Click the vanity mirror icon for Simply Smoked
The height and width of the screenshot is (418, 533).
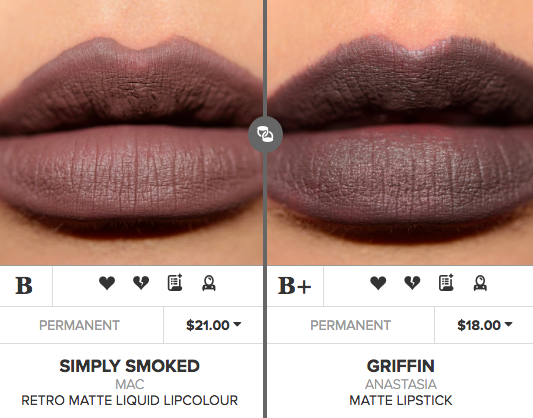(209, 283)
